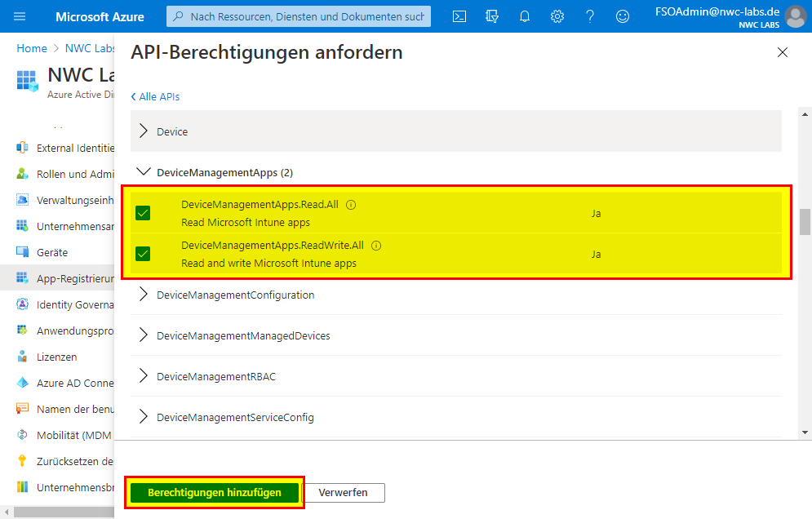Open the directory and subscription filter icon
This screenshot has height=519, width=812.
(492, 16)
